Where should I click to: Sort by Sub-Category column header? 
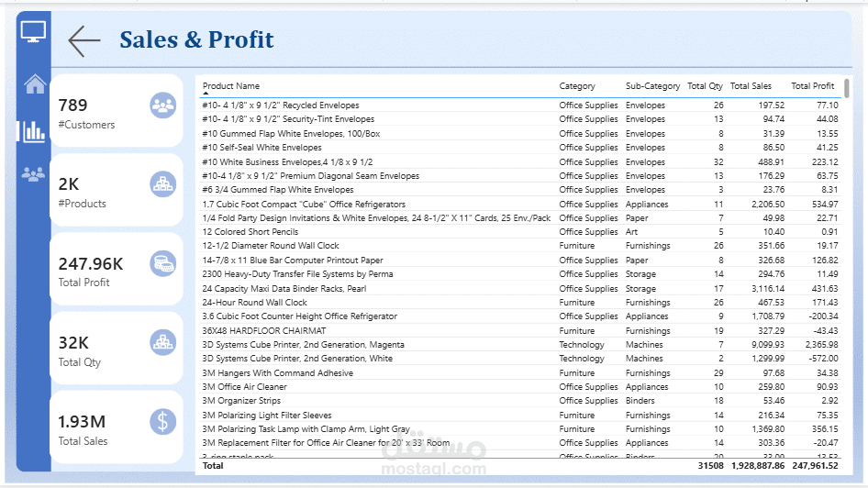(652, 85)
